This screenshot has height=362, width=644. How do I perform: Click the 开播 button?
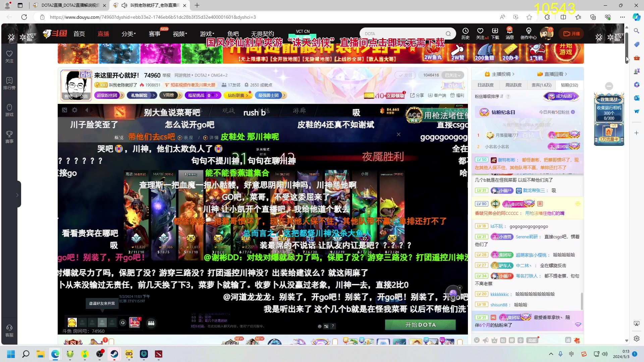[571, 34]
